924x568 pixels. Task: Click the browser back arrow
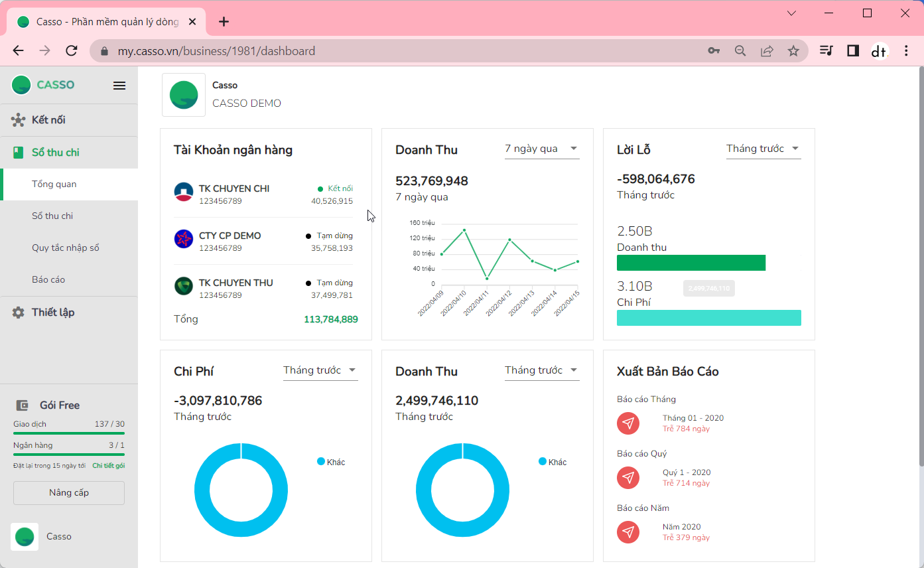[x=18, y=51]
